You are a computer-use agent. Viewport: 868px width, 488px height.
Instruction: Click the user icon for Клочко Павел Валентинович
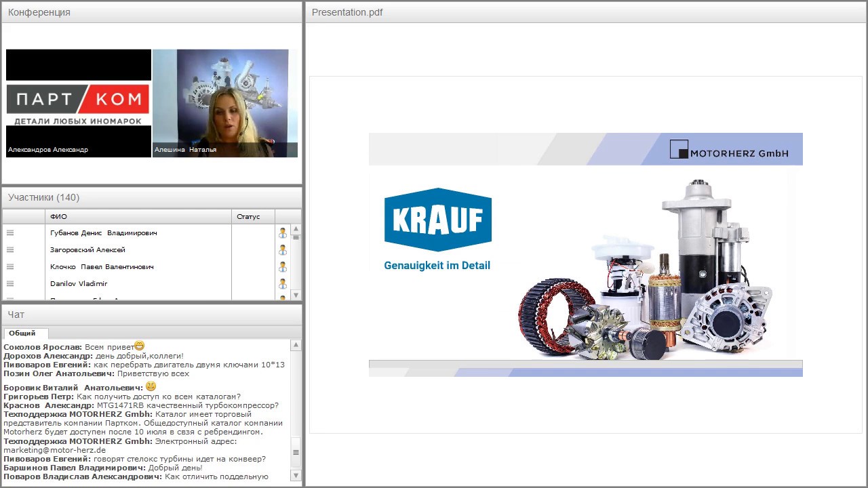[283, 267]
